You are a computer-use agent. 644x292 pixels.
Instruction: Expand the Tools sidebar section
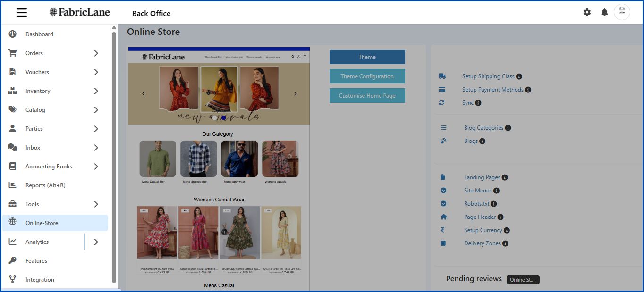96,204
